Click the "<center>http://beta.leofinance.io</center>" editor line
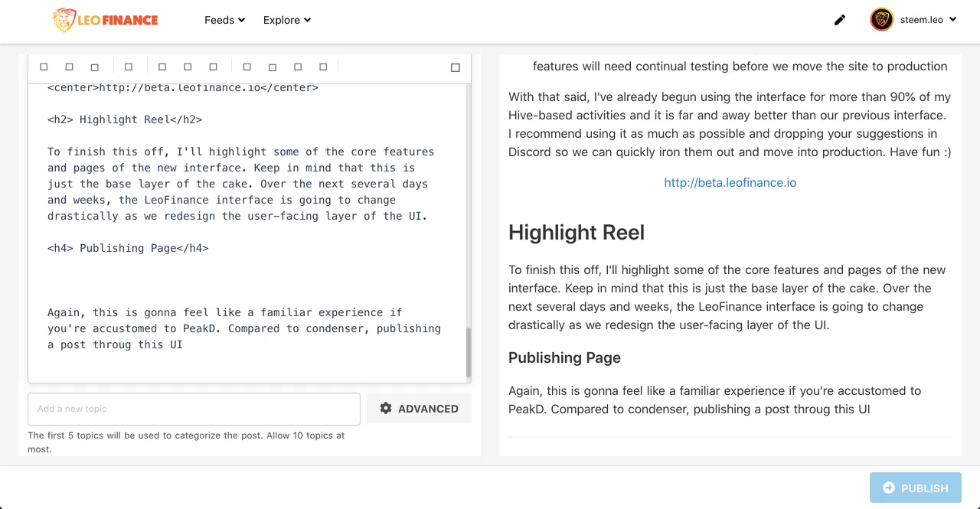 click(183, 87)
